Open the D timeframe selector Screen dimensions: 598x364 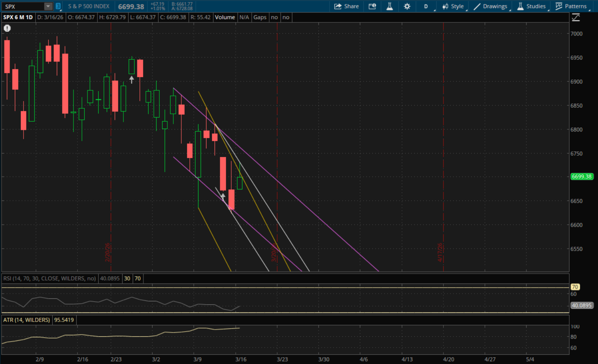[x=426, y=6]
